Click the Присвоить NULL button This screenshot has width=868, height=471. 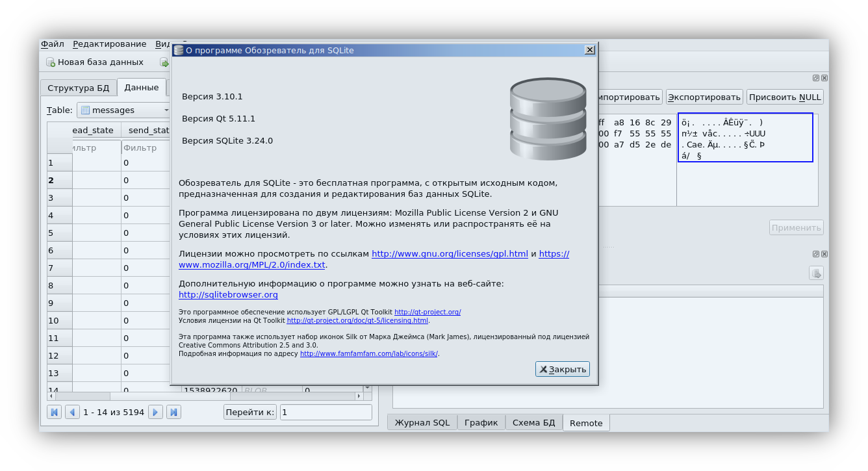(784, 96)
